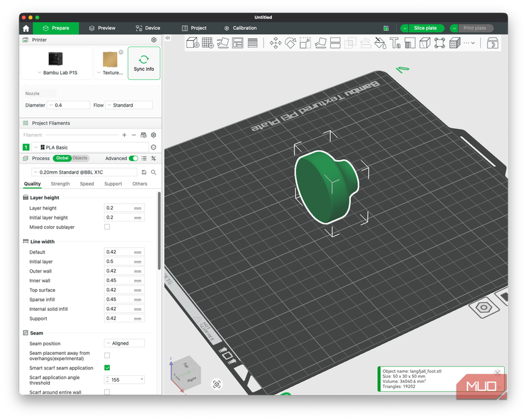This screenshot has width=527, height=420.
Task: Open the Others settings tab
Action: (140, 184)
